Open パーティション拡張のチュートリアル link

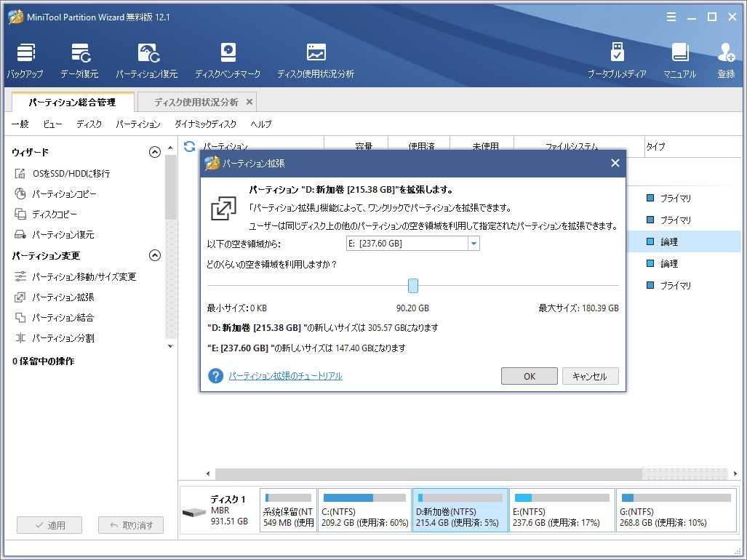point(285,376)
